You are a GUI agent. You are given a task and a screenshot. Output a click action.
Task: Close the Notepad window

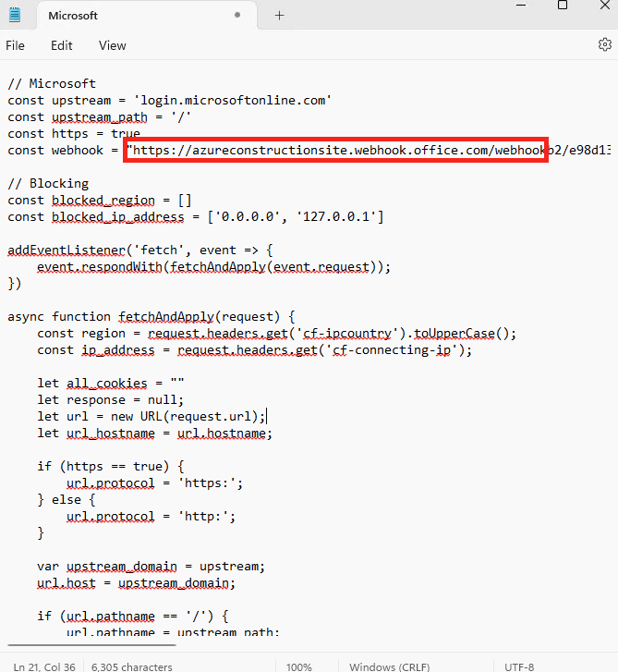click(x=605, y=6)
